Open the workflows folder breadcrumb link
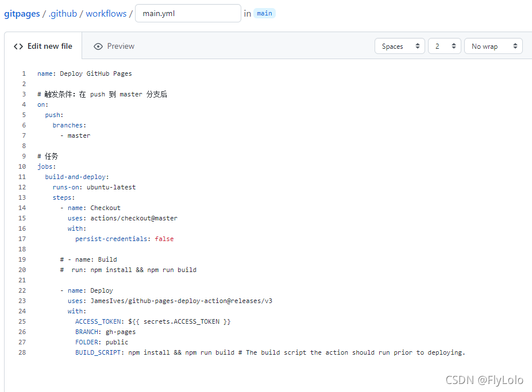This screenshot has height=392, width=532. coord(106,14)
